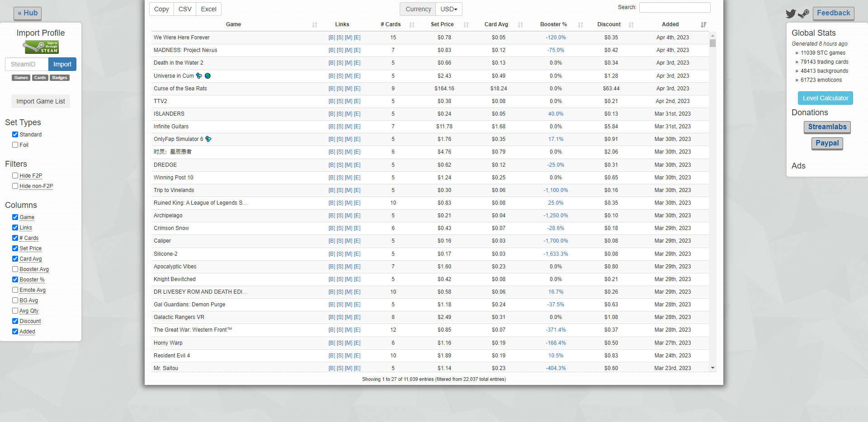Screen dimensions: 868x422
Task: Check the Hide F2P filter
Action: (15, 175)
